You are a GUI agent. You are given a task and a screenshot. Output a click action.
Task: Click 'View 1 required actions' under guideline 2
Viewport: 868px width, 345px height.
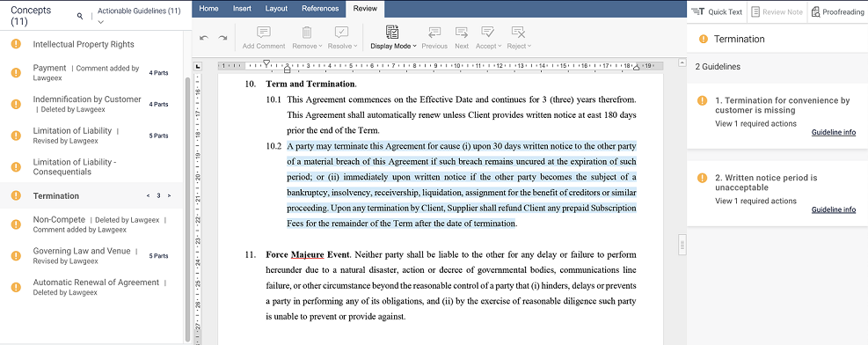coord(755,201)
